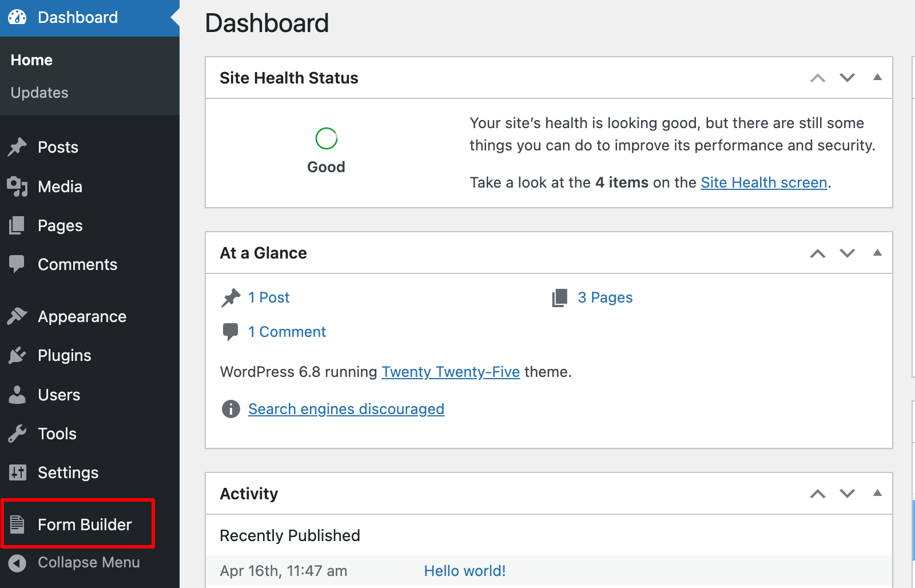Open the 1 Comment link
The height and width of the screenshot is (588, 915).
(287, 332)
